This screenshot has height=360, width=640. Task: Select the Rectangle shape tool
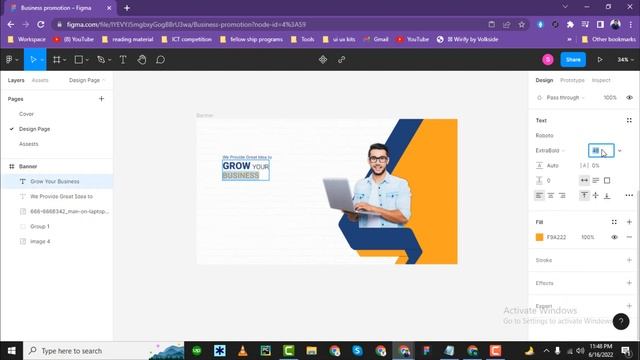(x=78, y=60)
